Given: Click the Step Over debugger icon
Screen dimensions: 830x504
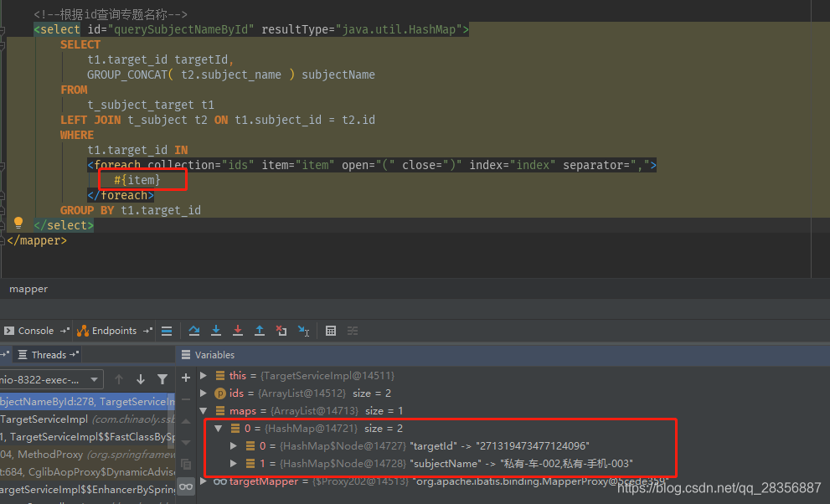Looking at the screenshot, I should 194,331.
